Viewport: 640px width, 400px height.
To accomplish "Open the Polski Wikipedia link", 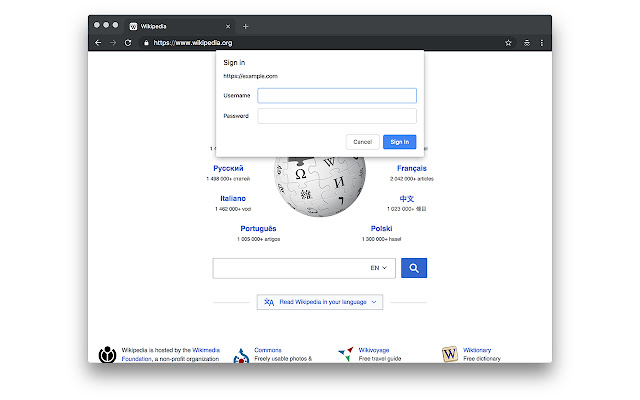I will [x=381, y=229].
